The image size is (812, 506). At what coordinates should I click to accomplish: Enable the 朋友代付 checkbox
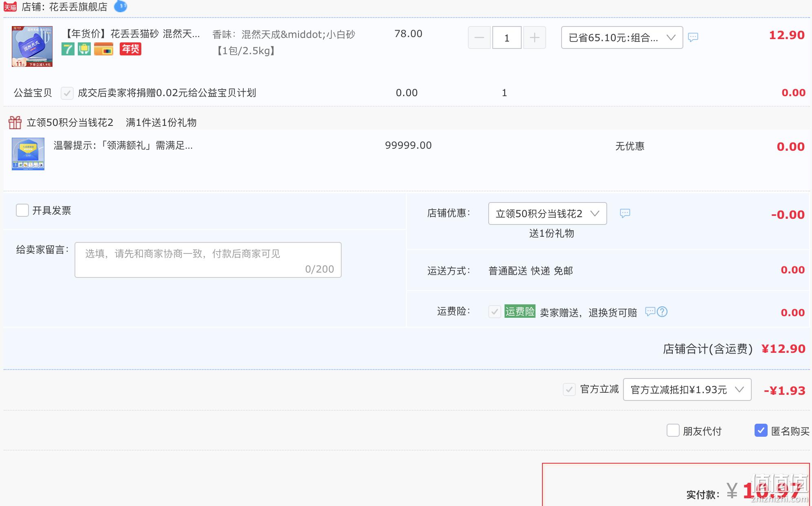(x=673, y=431)
